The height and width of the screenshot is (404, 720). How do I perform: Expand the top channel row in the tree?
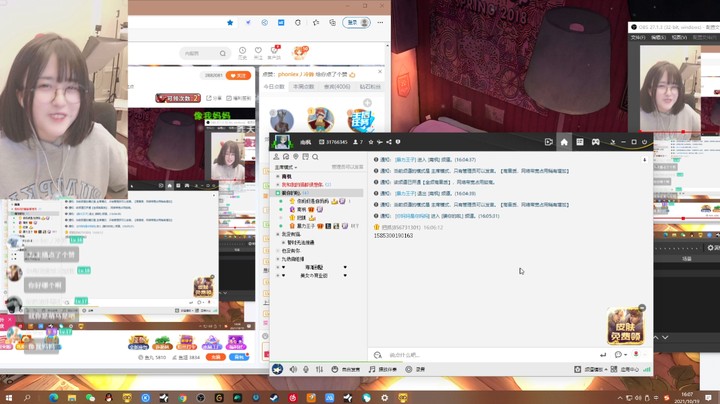click(x=278, y=176)
